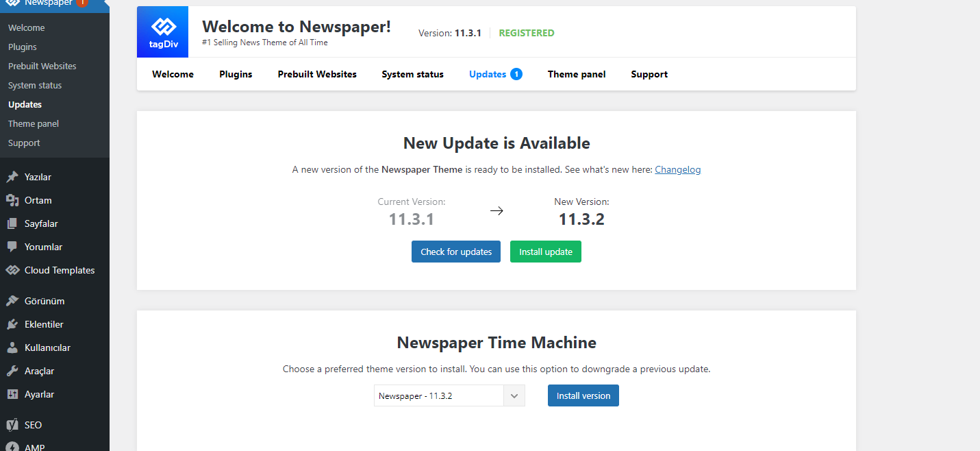Open the System status tab
Image resolution: width=980 pixels, height=451 pixels.
click(412, 74)
